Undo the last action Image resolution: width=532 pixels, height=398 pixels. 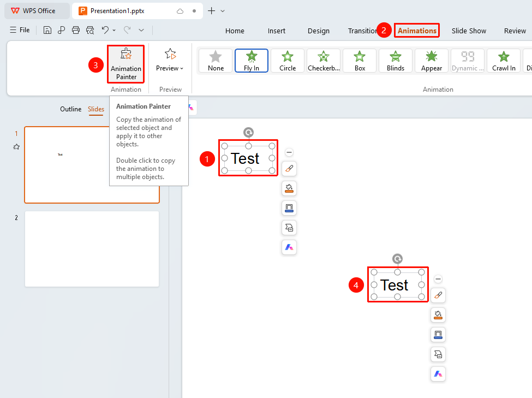pyautogui.click(x=105, y=30)
